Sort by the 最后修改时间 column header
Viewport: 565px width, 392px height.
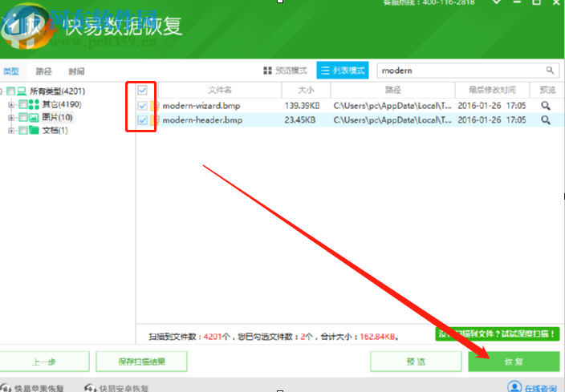(492, 90)
